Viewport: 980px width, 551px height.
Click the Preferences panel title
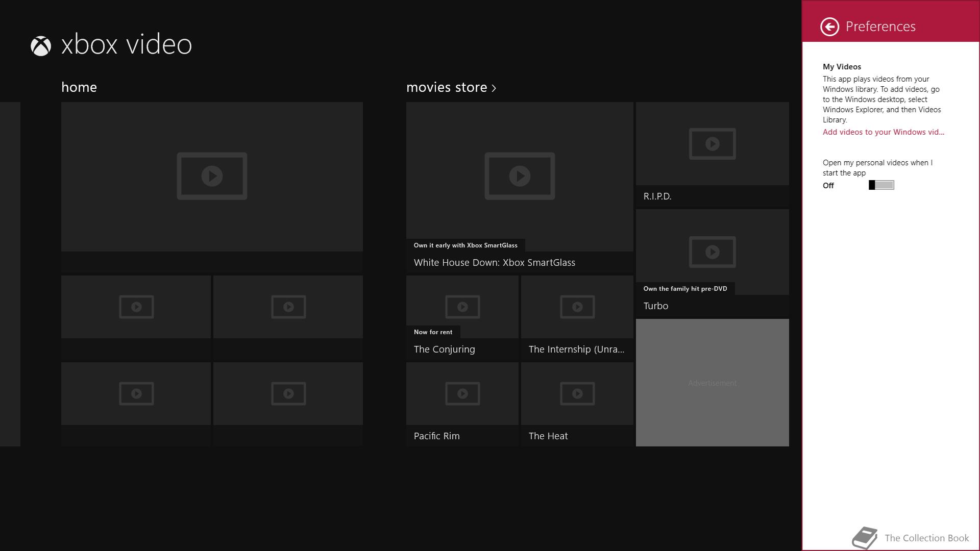pos(880,27)
